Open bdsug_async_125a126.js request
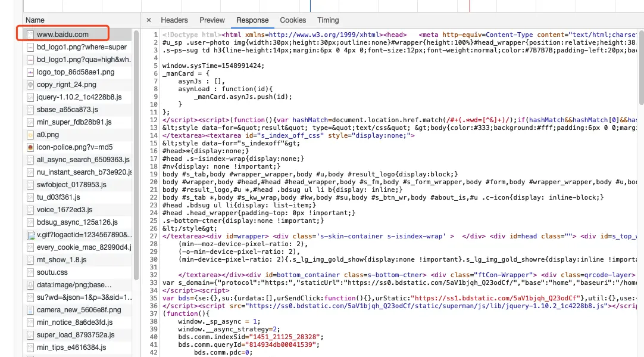Screen dimensions: 644x357 77,222
